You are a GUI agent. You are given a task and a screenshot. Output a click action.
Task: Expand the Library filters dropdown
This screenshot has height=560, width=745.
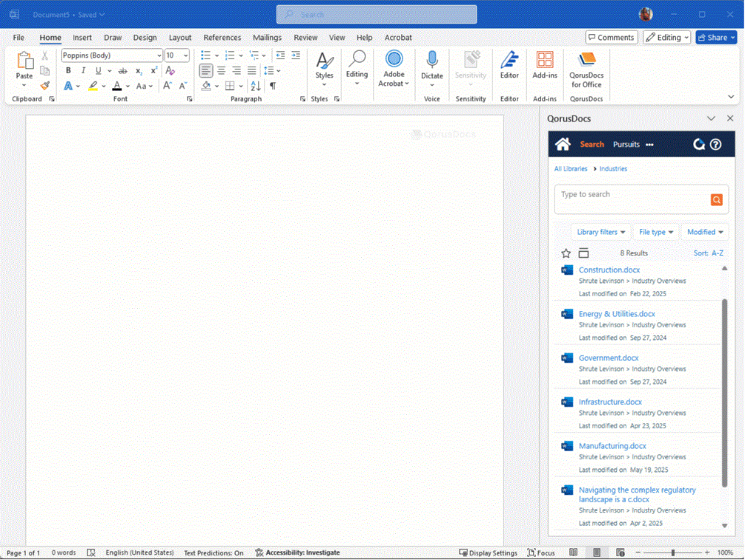click(600, 232)
